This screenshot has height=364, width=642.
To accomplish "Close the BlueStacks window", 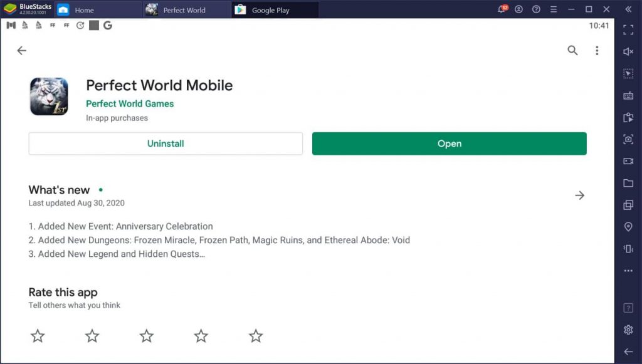I will click(x=606, y=9).
